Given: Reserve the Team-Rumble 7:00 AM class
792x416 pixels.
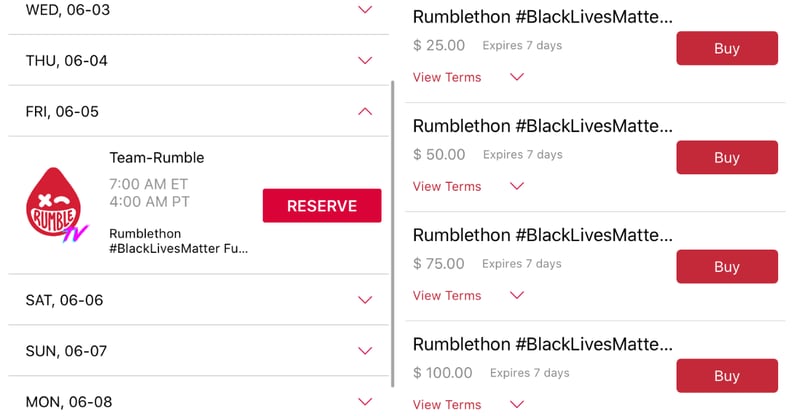Looking at the screenshot, I should [x=322, y=205].
